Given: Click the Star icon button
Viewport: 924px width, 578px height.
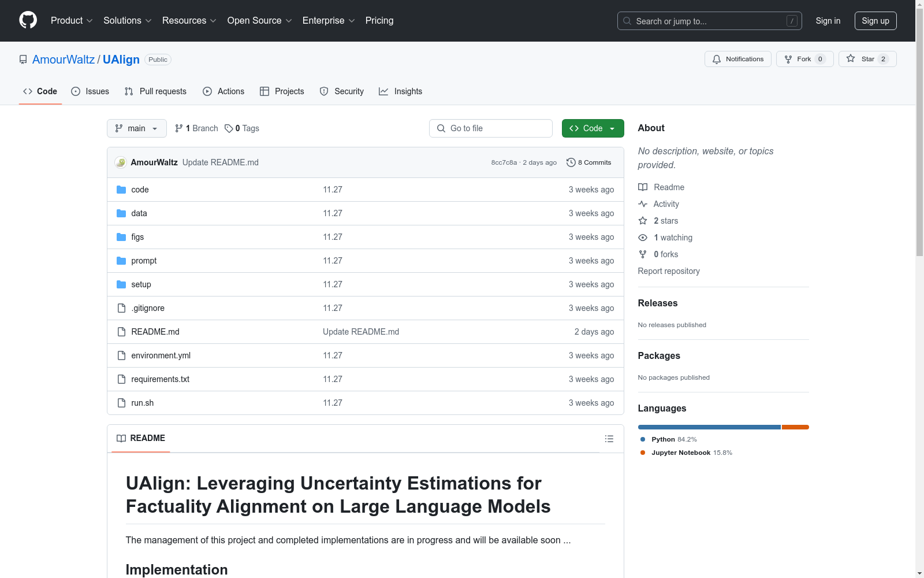Looking at the screenshot, I should click(x=867, y=59).
